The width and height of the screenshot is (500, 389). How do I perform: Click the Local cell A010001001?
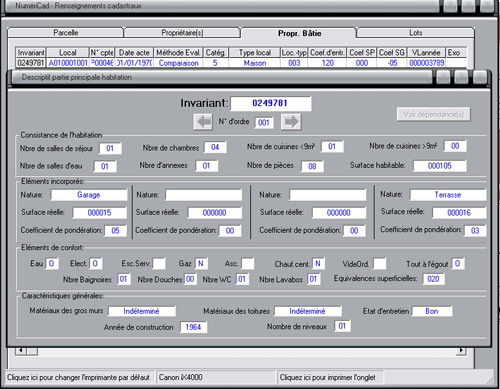68,63
